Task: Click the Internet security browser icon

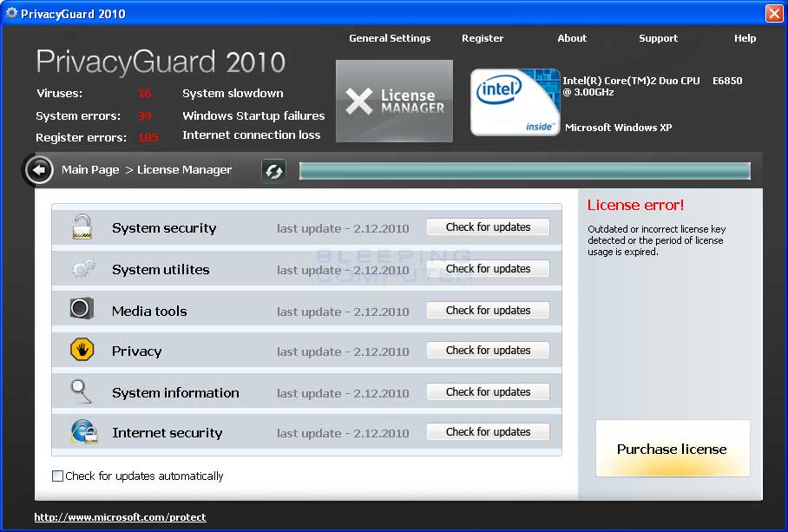Action: (81, 432)
